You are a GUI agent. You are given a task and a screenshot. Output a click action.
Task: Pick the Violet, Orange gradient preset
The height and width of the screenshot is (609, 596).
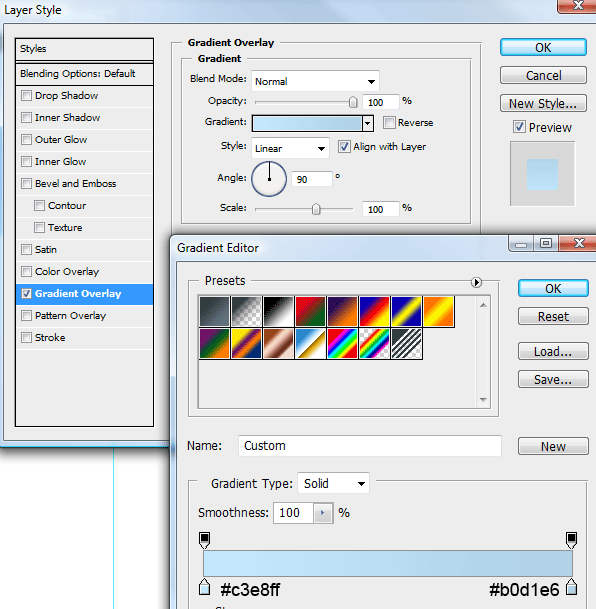(x=342, y=311)
